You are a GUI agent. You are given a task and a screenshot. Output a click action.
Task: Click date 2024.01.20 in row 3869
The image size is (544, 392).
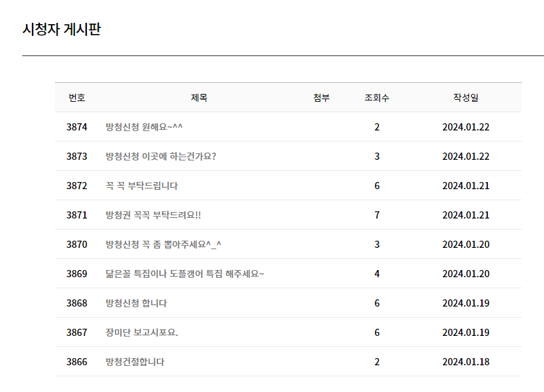click(x=466, y=274)
